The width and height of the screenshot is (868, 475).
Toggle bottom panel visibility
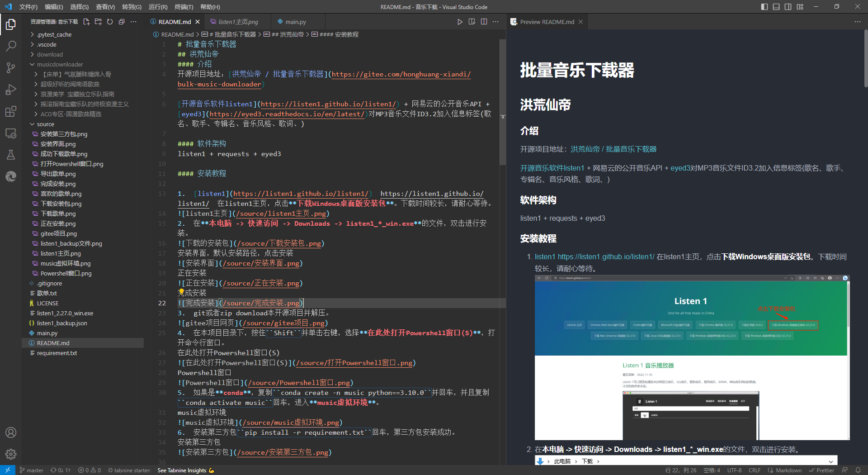click(x=776, y=7)
